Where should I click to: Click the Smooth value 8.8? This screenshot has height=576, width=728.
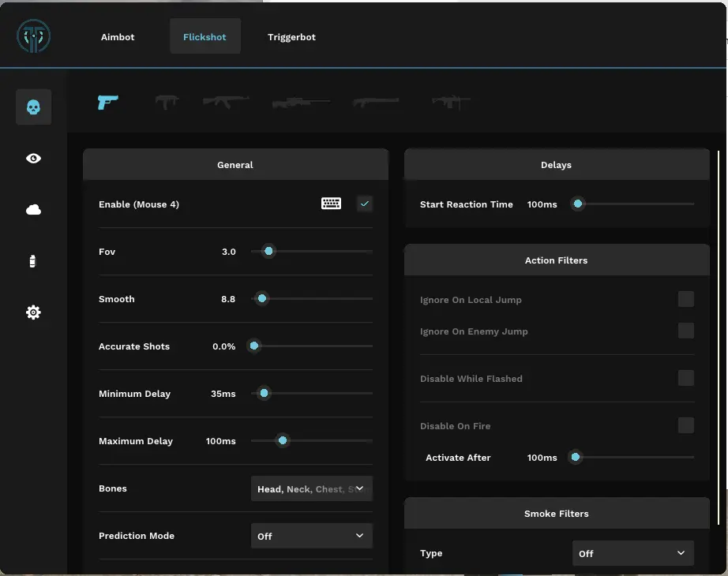click(x=228, y=299)
